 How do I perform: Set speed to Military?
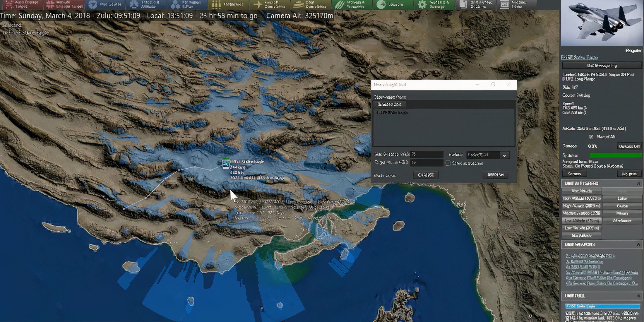click(x=622, y=213)
